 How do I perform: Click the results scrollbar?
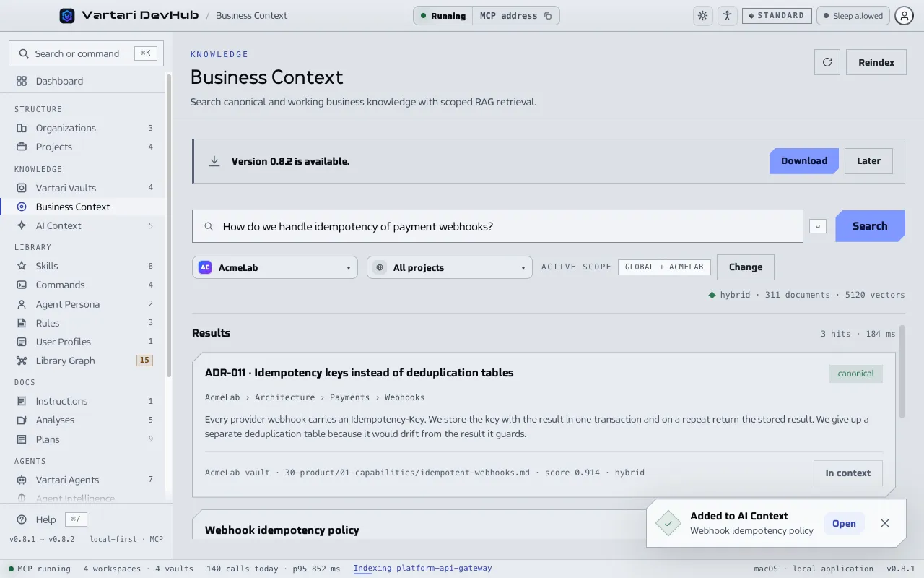[x=902, y=371]
